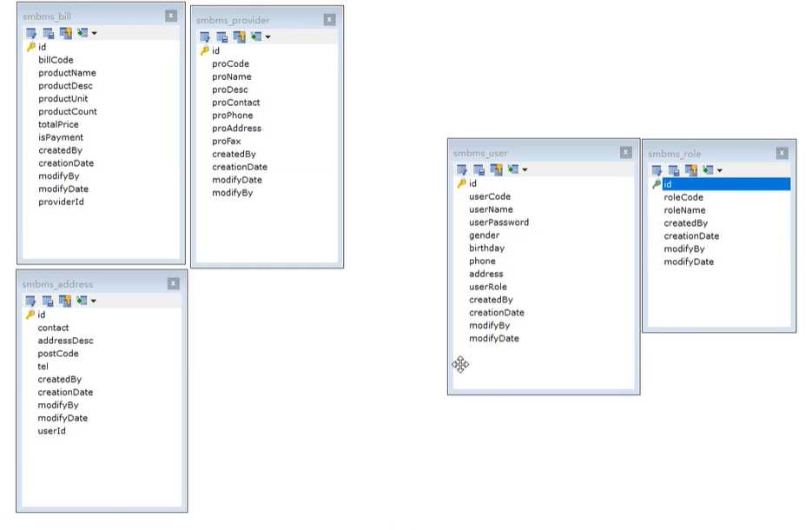Screen dimensions: 812x530
Task: Click the first toolbar icon in smbms_address table
Action: click(30, 301)
